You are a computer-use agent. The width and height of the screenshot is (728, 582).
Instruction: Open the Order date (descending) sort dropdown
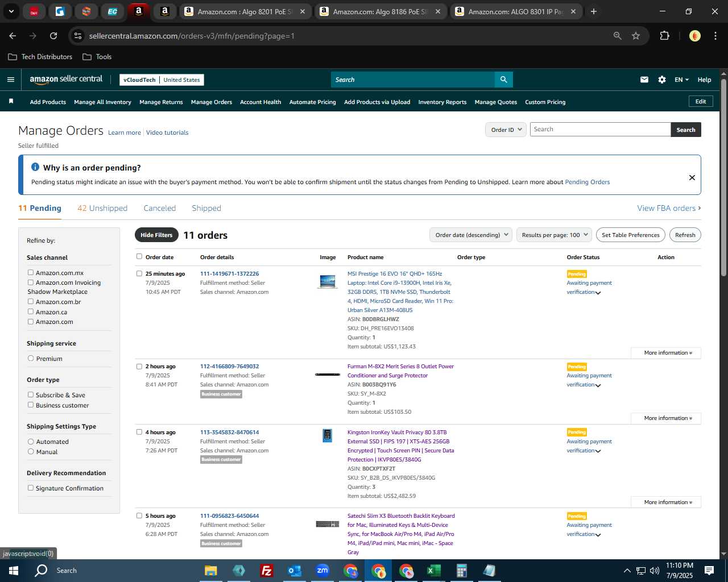pyautogui.click(x=471, y=235)
